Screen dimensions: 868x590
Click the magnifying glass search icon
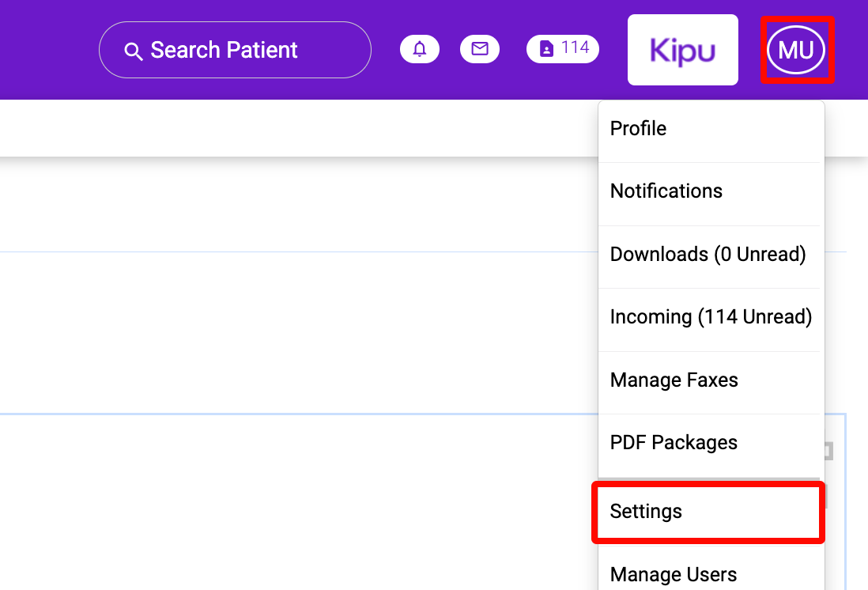pos(134,51)
